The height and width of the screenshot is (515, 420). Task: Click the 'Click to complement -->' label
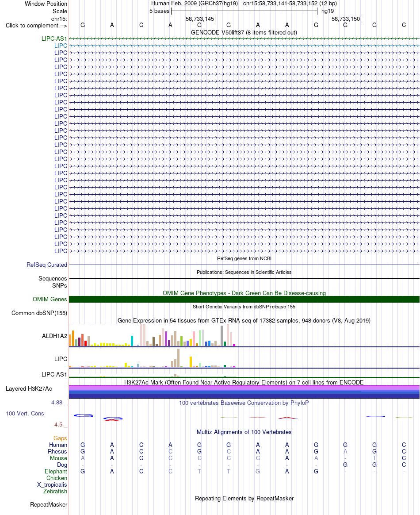[x=36, y=26]
